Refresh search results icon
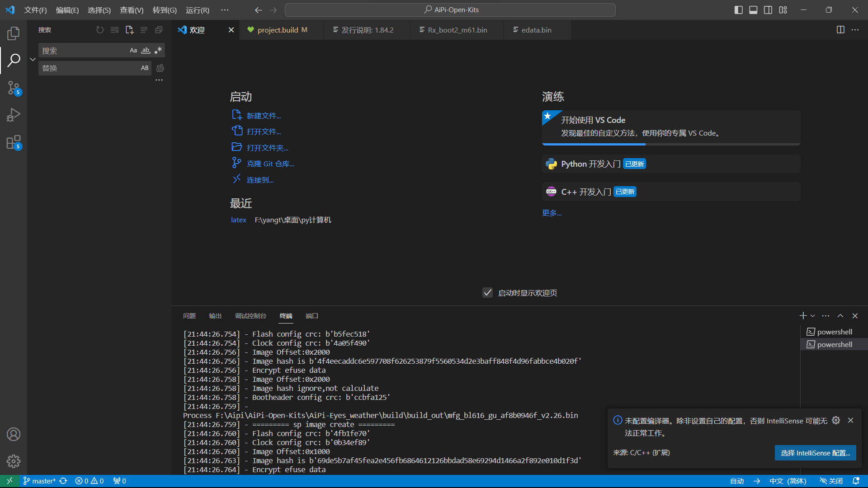This screenshot has height=488, width=868. pos(100,30)
